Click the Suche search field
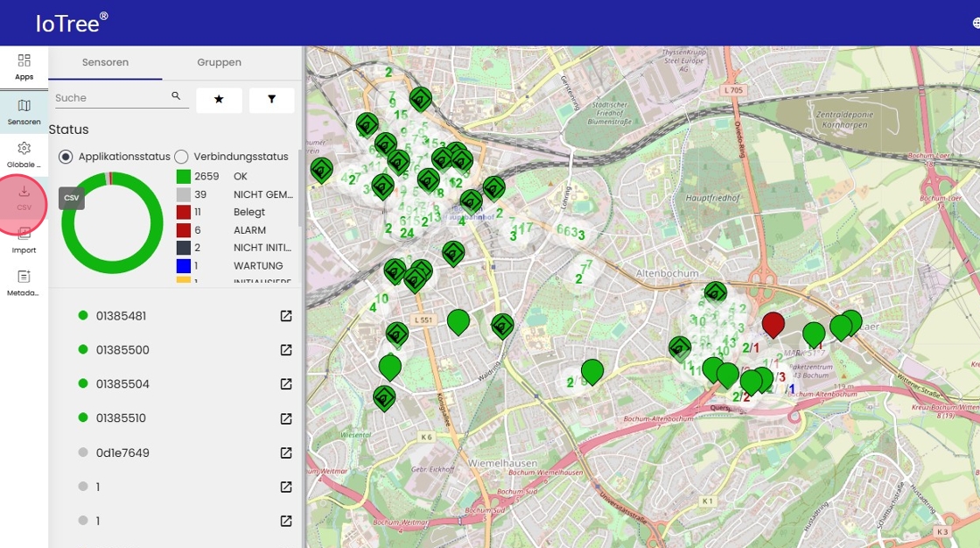The height and width of the screenshot is (548, 980). tap(109, 98)
